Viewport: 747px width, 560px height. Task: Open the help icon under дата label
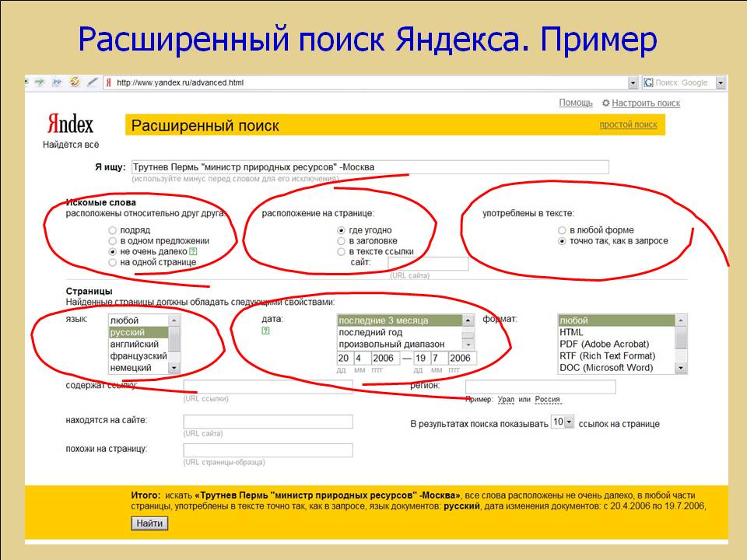coord(265,331)
